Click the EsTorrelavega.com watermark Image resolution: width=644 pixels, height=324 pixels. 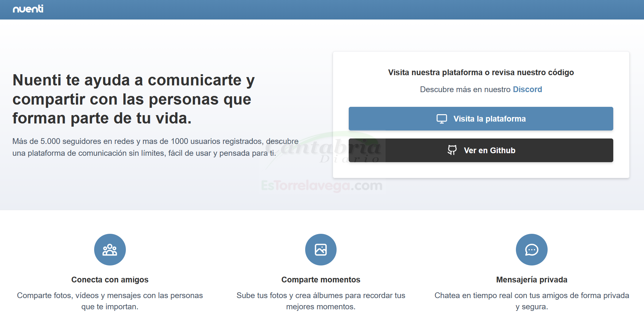pos(322,186)
